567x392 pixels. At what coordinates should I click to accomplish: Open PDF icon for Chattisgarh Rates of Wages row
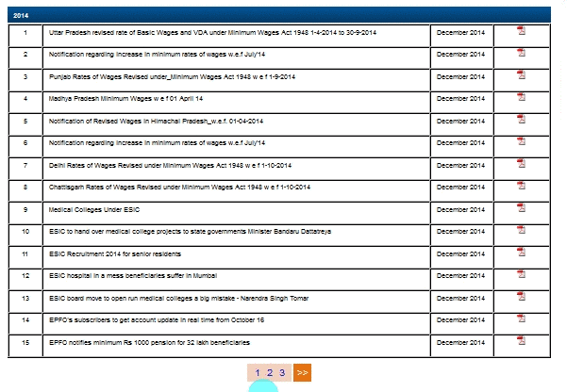[x=521, y=186]
